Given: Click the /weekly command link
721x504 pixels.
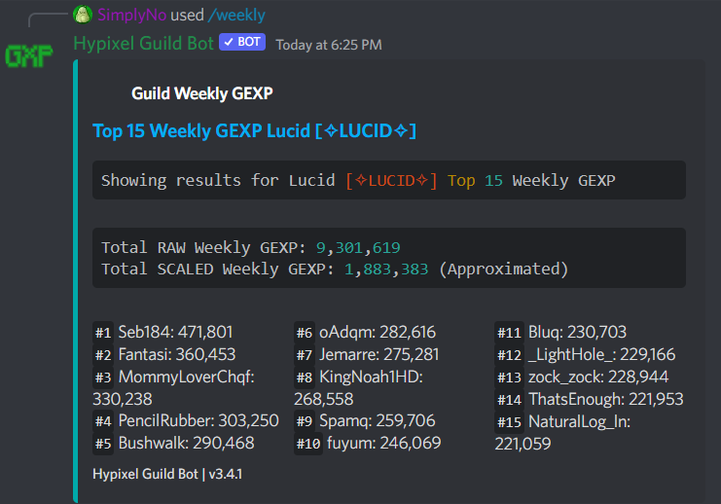Looking at the screenshot, I should point(237,15).
